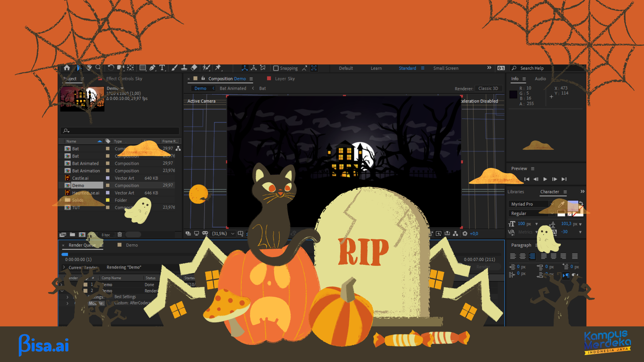Expand hidden panels beside Character tab
Viewport: 644px width, 362px height.
coord(583,191)
